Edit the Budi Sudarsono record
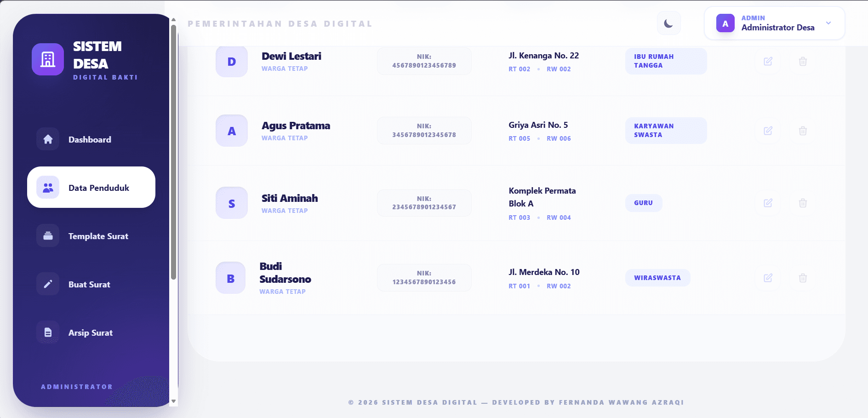This screenshot has height=418, width=868. tap(768, 278)
